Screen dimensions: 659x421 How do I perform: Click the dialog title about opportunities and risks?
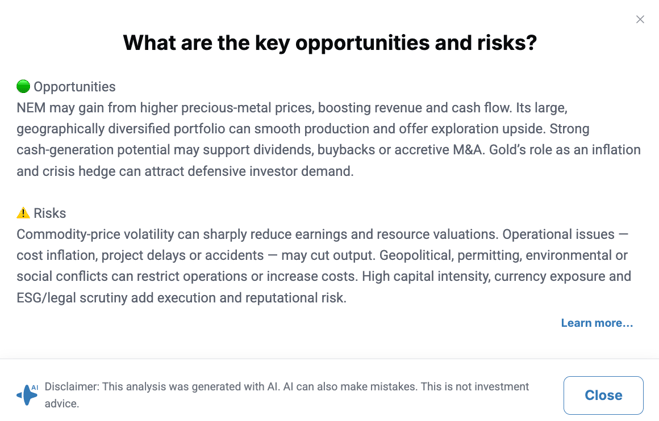point(330,43)
